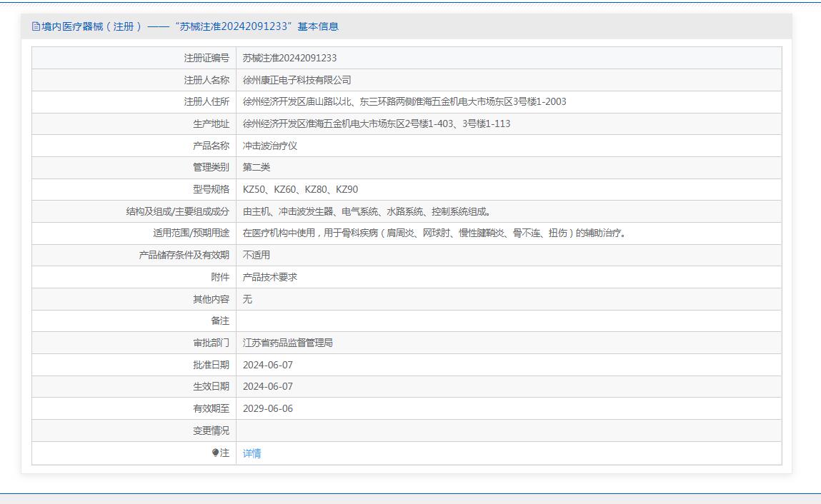Click the 生效日期 row label
This screenshot has width=821, height=504.
tap(211, 386)
